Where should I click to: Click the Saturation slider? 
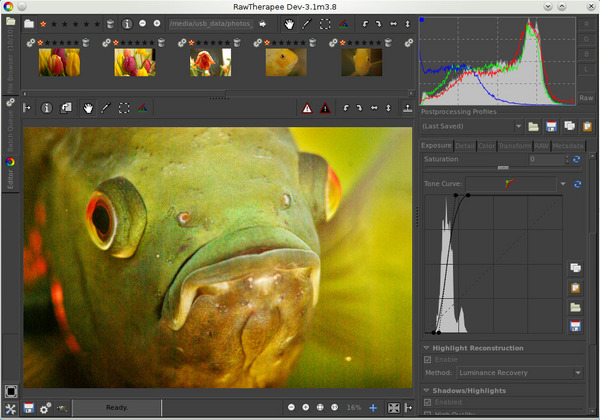coord(502,168)
